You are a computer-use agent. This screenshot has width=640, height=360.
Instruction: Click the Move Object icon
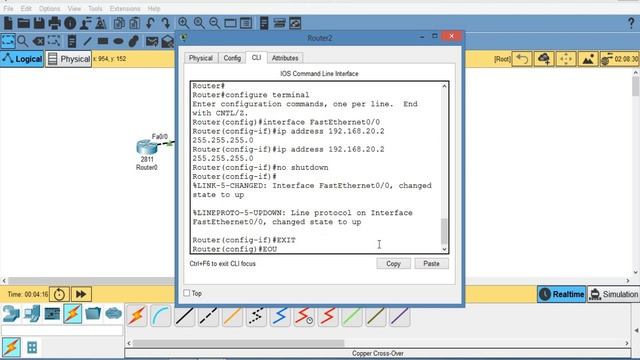click(566, 59)
